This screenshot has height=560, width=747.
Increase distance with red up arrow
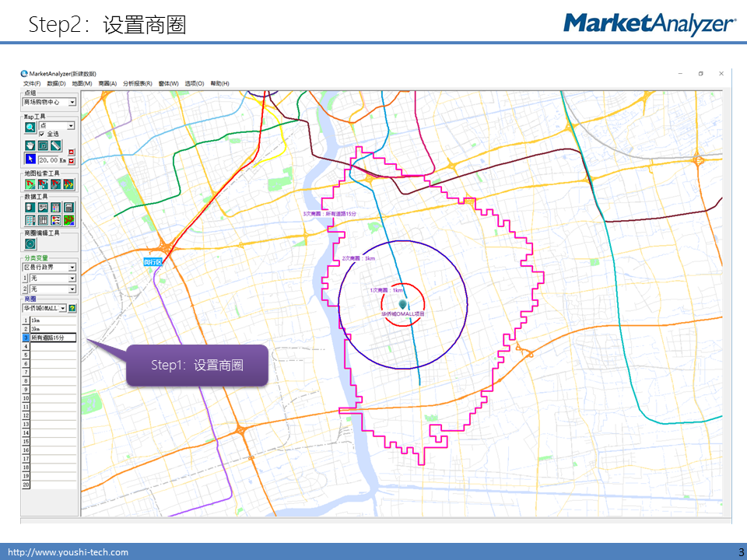click(72, 152)
